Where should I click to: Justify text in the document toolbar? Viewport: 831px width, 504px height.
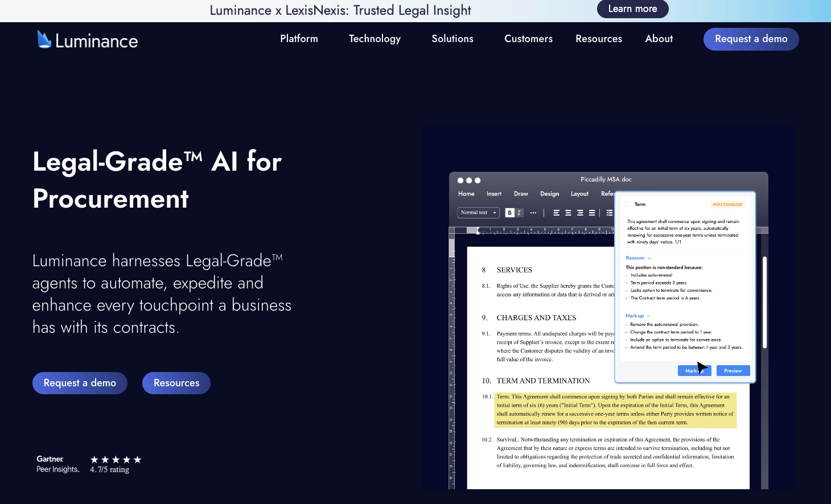point(592,213)
